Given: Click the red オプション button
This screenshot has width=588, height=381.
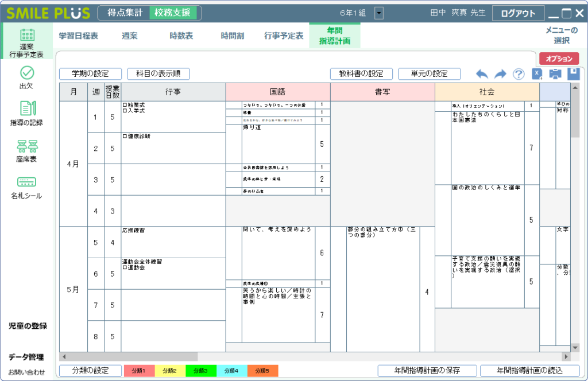Looking at the screenshot, I should tap(559, 58).
